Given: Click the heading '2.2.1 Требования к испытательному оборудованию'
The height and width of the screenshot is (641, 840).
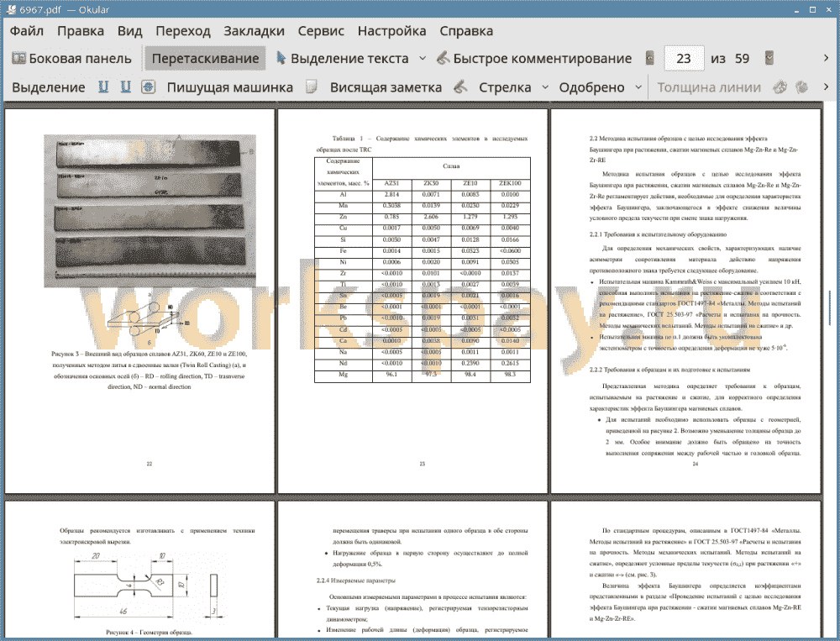Looking at the screenshot, I should [658, 234].
